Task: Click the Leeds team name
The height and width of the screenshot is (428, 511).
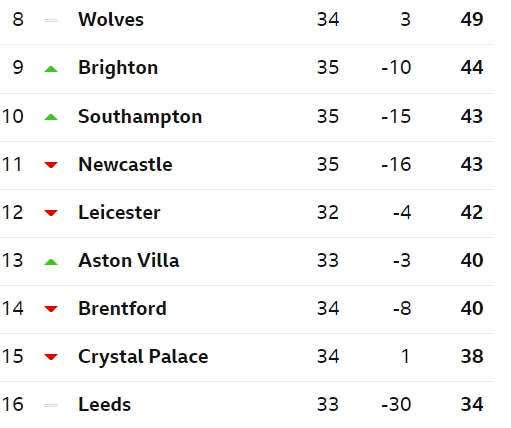Action: 105,404
